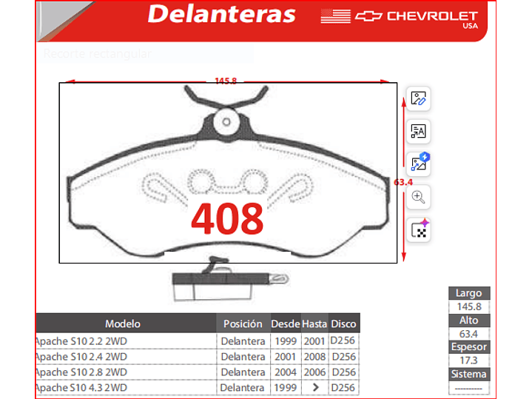Click the Alto value 63.4 cell
532x399 pixels.
click(x=468, y=334)
